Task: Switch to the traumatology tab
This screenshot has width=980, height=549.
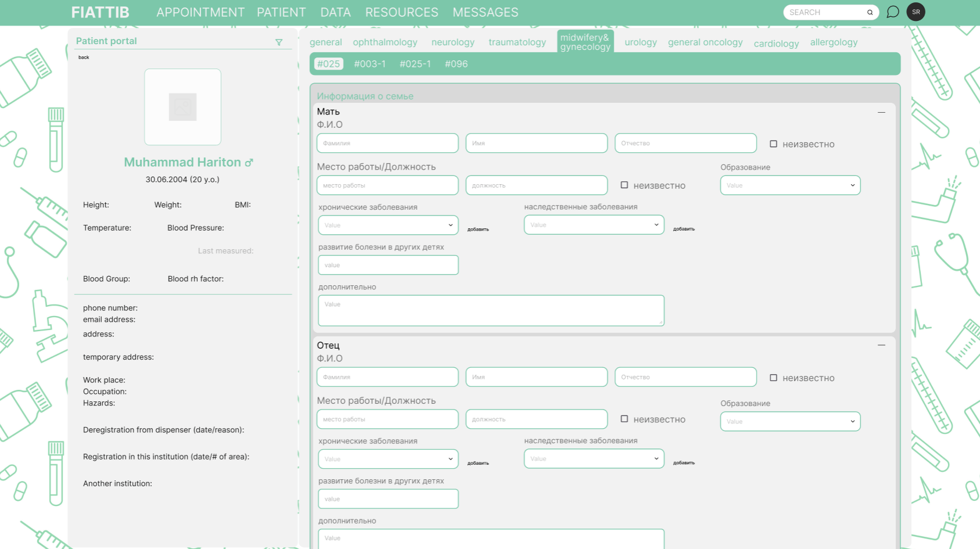Action: [517, 42]
